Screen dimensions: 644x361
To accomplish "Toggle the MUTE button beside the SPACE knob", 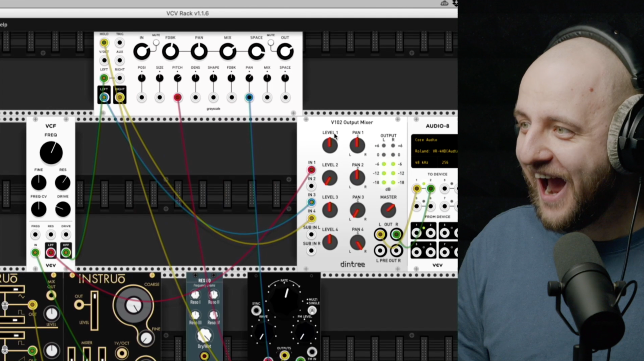I will (x=271, y=43).
